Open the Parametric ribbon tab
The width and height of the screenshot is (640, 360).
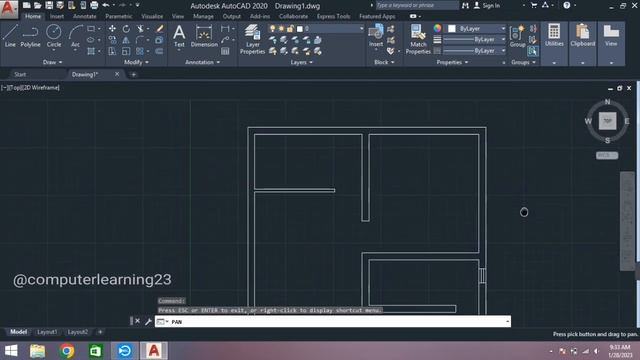(119, 16)
